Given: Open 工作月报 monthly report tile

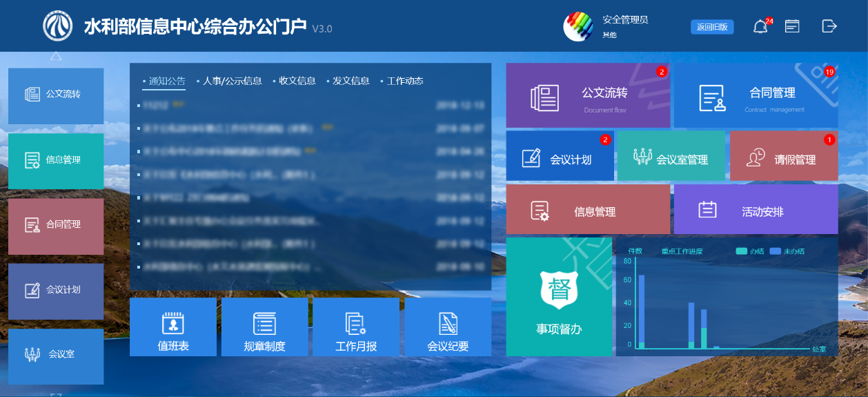Looking at the screenshot, I should click(356, 327).
